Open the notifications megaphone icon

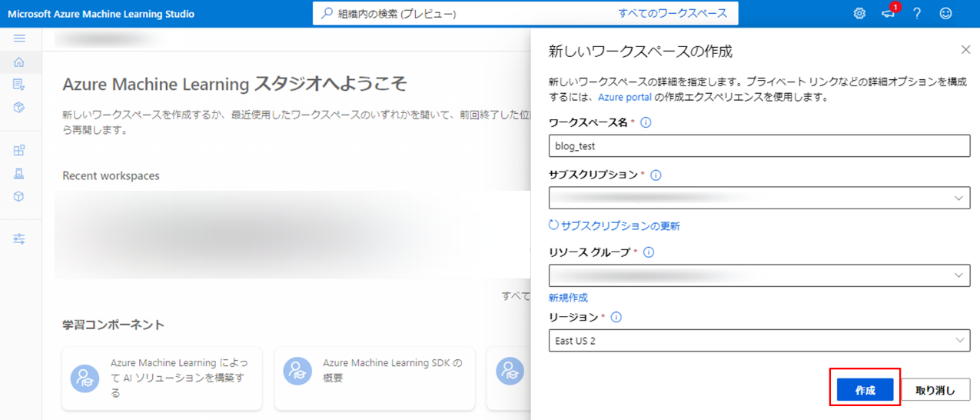889,14
